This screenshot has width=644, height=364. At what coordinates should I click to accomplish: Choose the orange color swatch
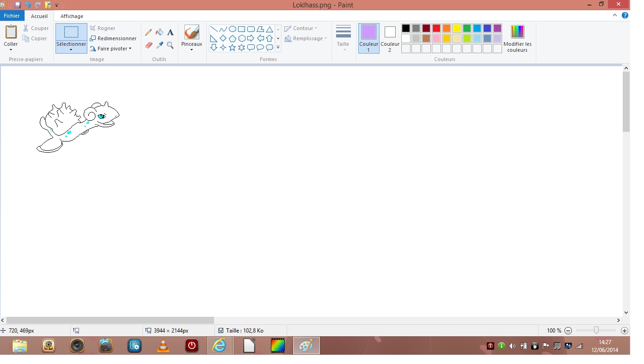[447, 28]
